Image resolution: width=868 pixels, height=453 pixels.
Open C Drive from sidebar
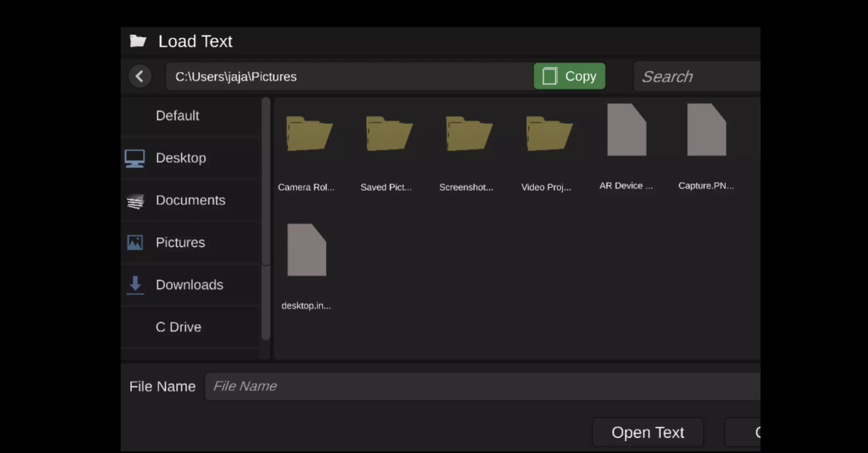pos(178,327)
